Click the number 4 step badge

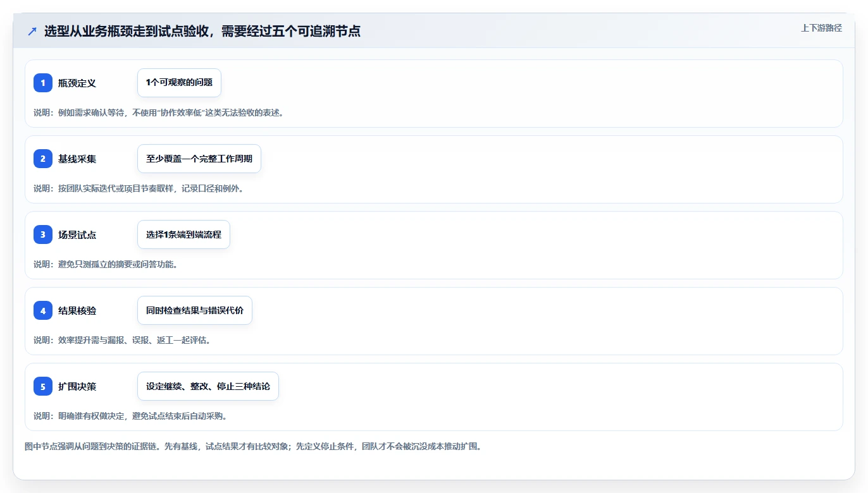tap(43, 310)
